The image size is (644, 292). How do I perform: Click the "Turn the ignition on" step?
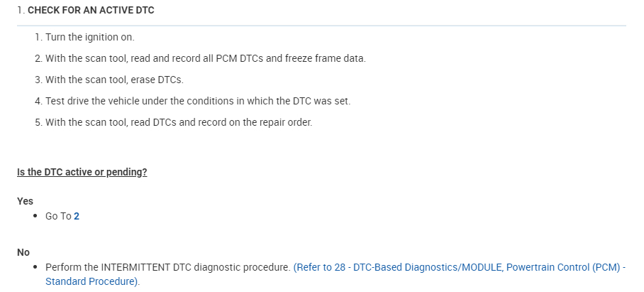coord(89,37)
